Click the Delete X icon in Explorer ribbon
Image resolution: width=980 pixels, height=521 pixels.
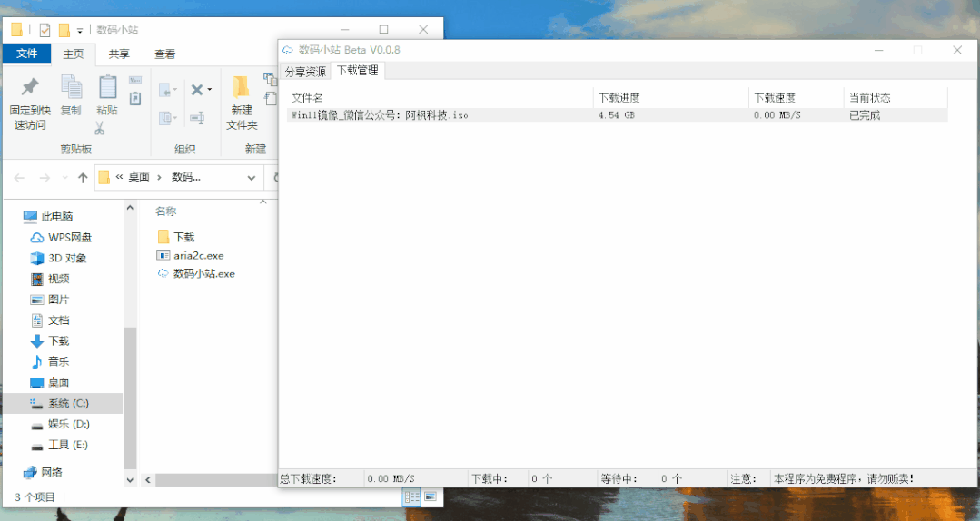[x=196, y=90]
